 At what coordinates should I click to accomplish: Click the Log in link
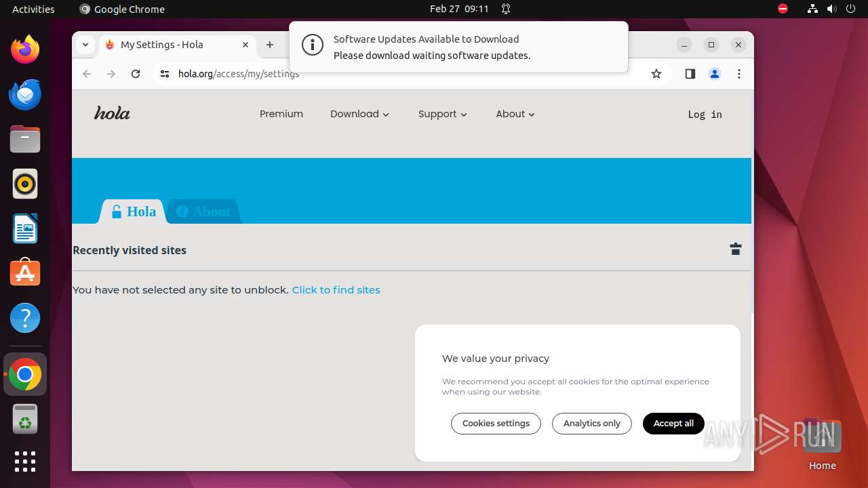click(x=705, y=115)
